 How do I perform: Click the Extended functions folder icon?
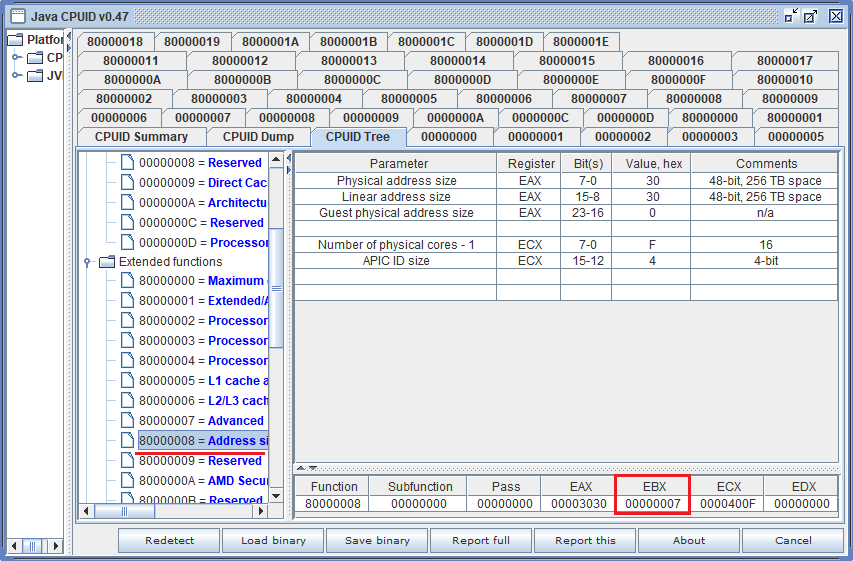107,262
